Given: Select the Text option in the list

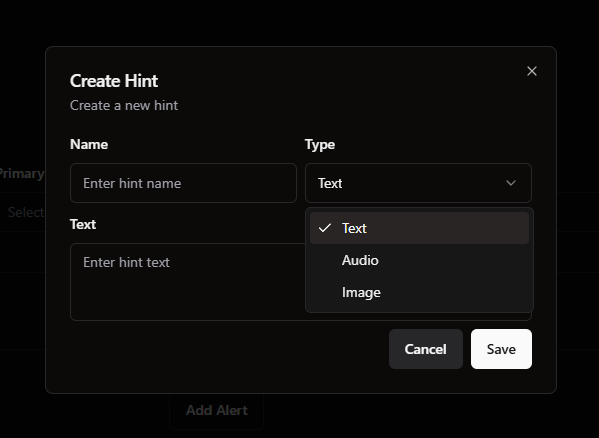Looking at the screenshot, I should coord(419,228).
